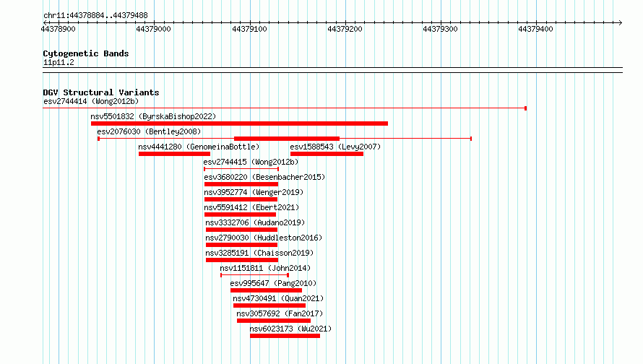643x364 pixels.
Task: Click the DGV Structural Variants track title
Action: tap(101, 92)
